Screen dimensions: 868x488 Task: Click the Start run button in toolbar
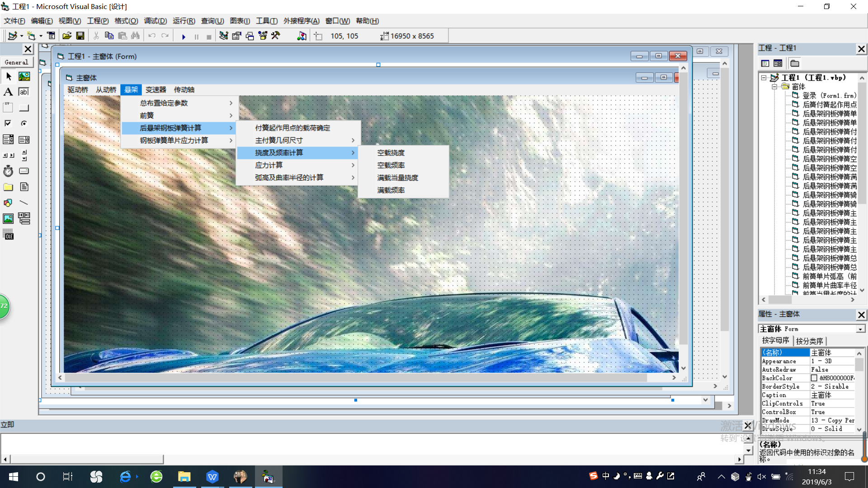pyautogui.click(x=184, y=36)
